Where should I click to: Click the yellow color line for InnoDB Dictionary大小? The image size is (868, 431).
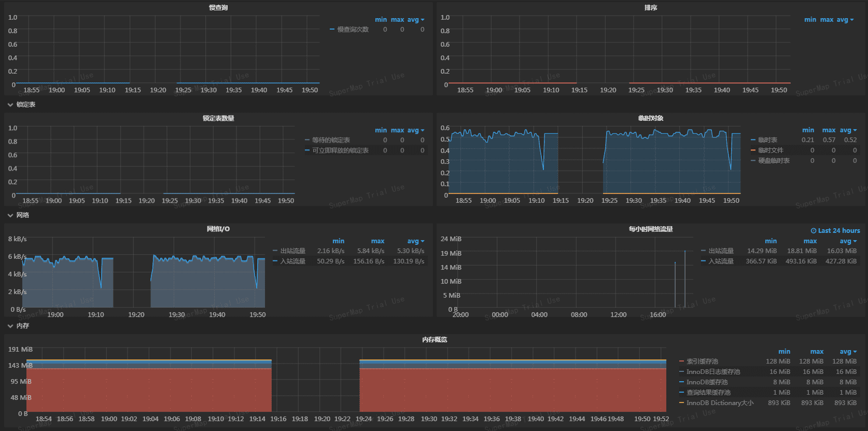[682, 403]
